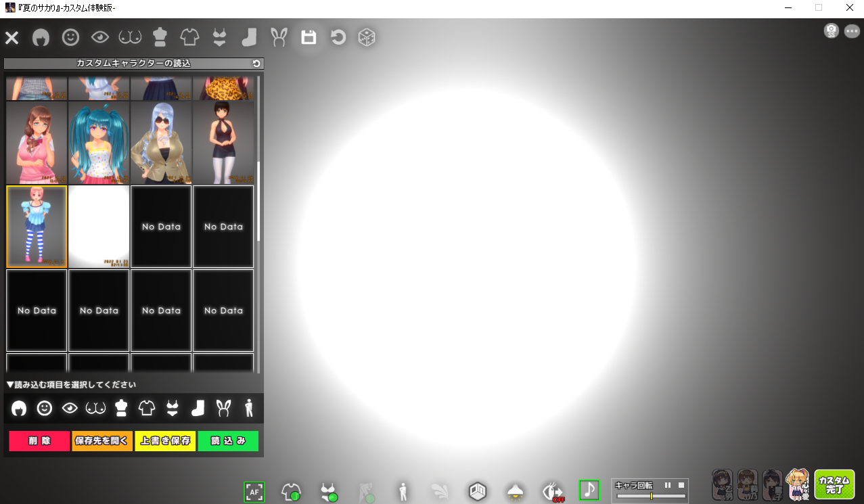
Task: Click the circular-arrow reset icon in the top toolbar
Action: (338, 38)
